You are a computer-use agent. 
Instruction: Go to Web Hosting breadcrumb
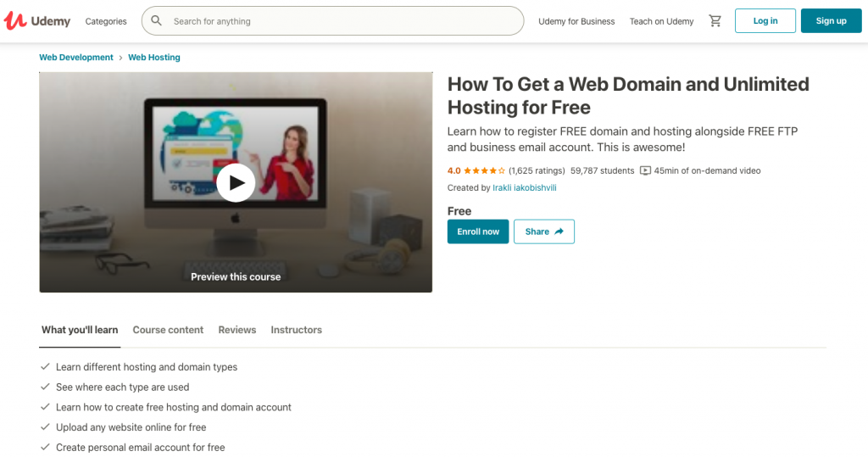coord(154,57)
